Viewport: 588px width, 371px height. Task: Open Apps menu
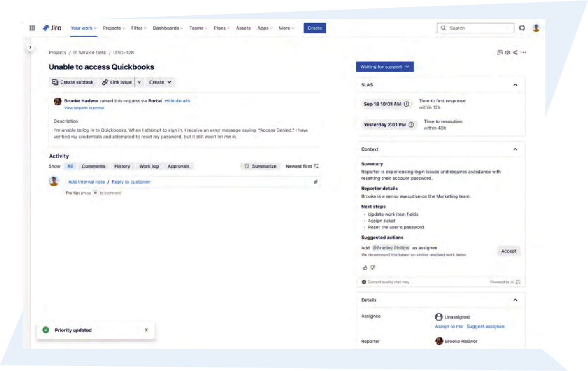click(265, 28)
